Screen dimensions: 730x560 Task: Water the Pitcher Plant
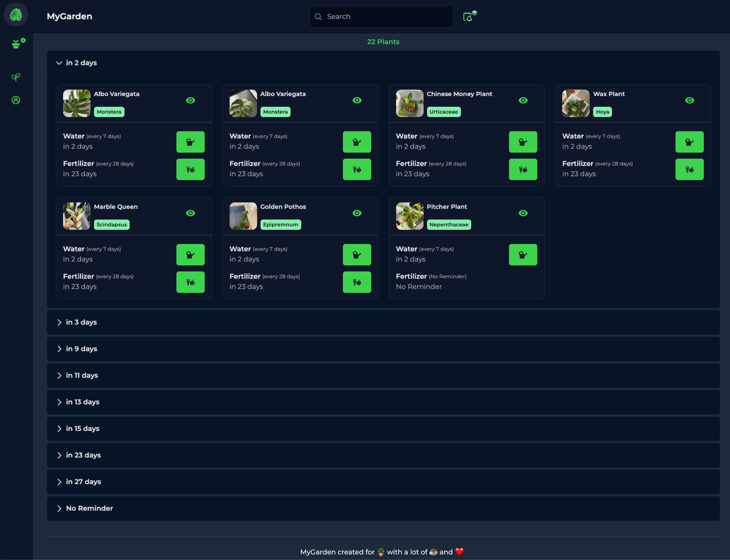[523, 255]
